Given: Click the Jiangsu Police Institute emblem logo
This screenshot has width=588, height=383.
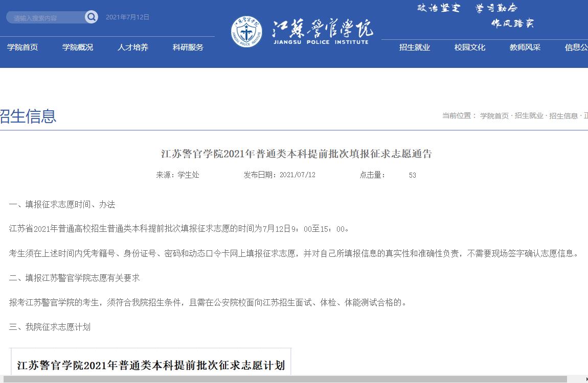Looking at the screenshot, I should click(246, 32).
